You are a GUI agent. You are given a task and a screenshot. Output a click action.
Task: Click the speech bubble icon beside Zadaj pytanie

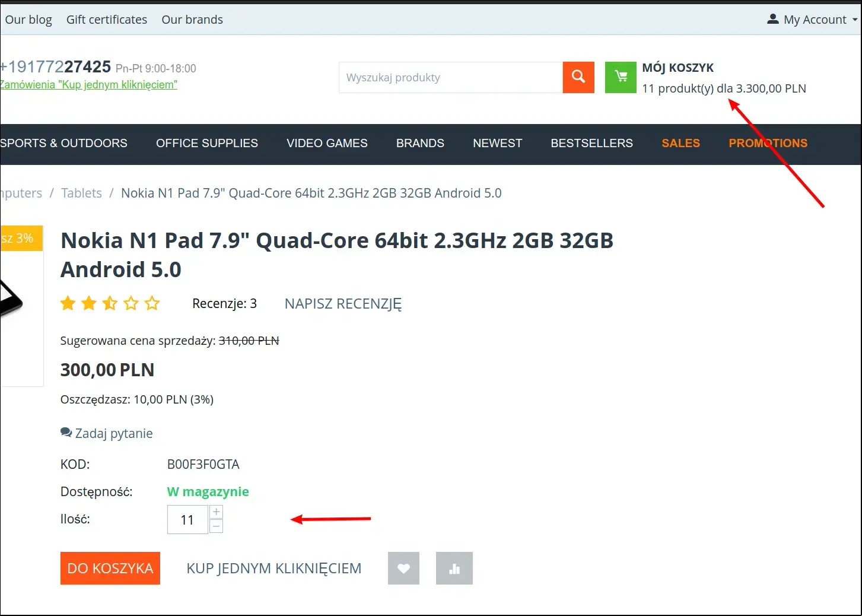(x=66, y=433)
